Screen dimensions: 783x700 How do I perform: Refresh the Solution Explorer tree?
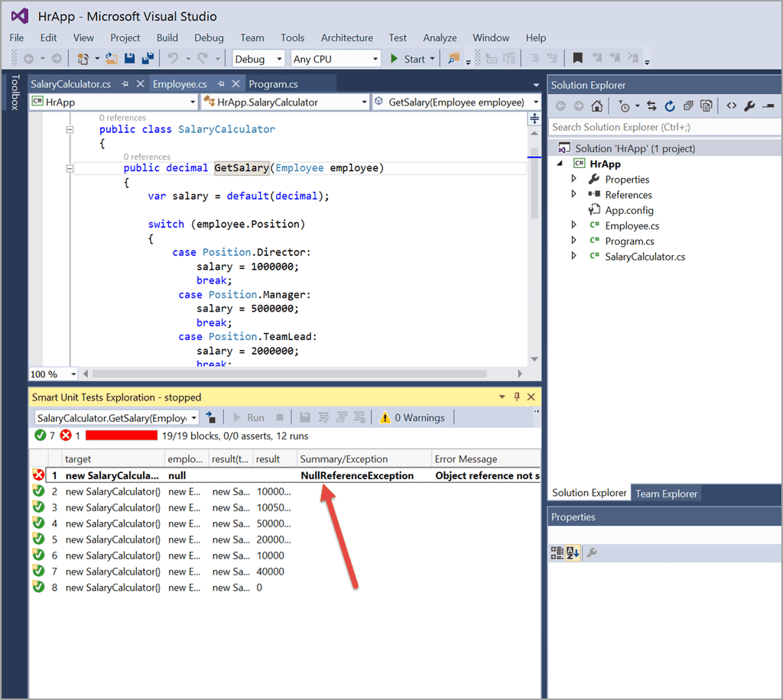pyautogui.click(x=670, y=106)
